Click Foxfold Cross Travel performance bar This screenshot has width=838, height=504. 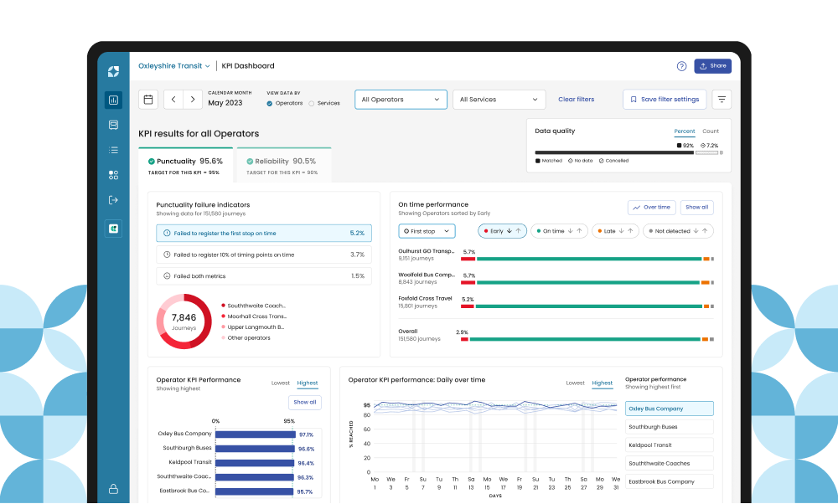tap(587, 306)
